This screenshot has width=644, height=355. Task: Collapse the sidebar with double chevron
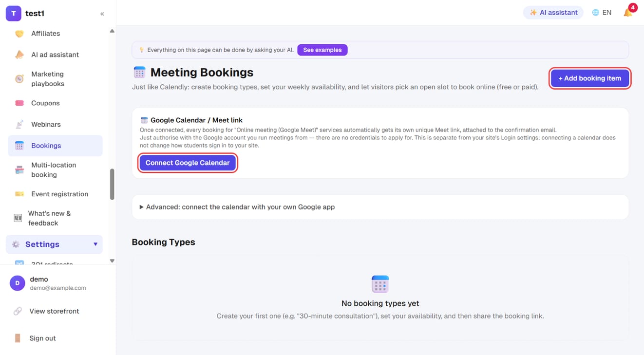[102, 14]
